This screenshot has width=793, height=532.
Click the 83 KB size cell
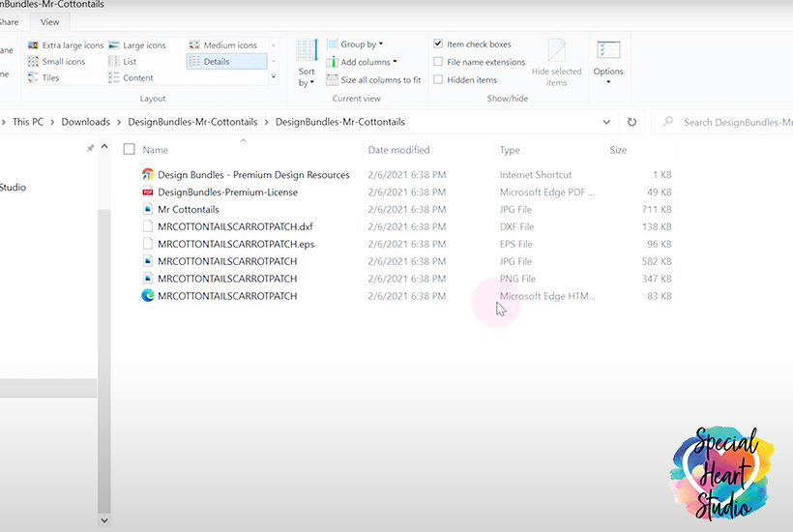[659, 296]
